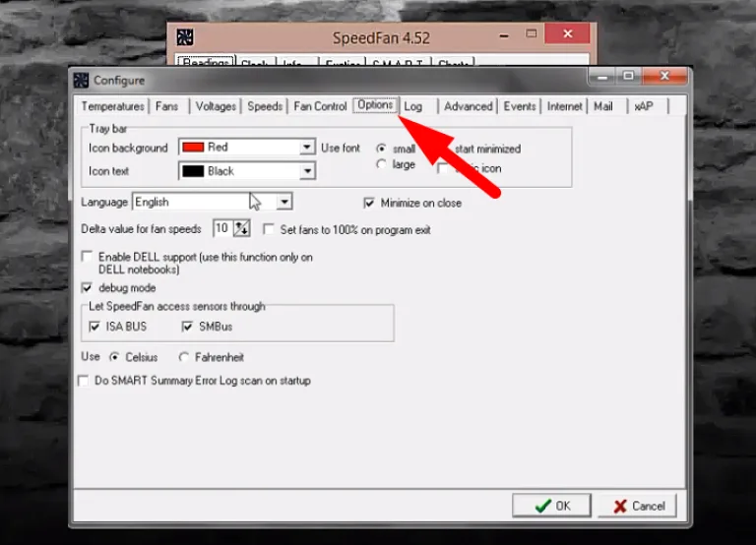The image size is (756, 545).
Task: Open the S.M.A.R.T. tab in SpeedFan window
Action: point(399,62)
